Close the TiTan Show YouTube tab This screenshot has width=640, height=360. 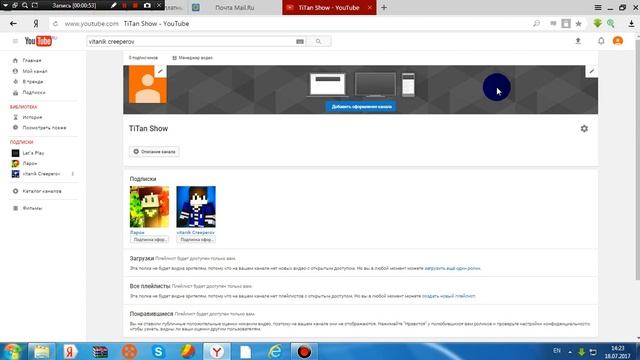(x=370, y=7)
